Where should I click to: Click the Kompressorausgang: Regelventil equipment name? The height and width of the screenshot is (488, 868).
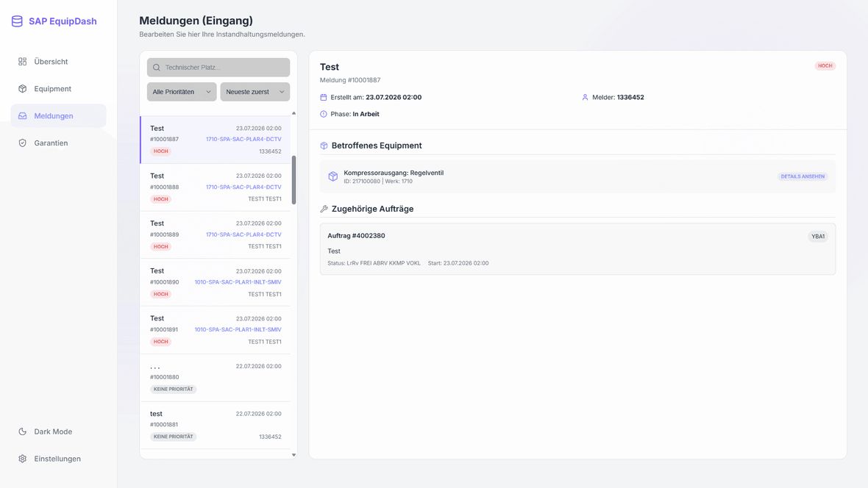click(x=394, y=173)
